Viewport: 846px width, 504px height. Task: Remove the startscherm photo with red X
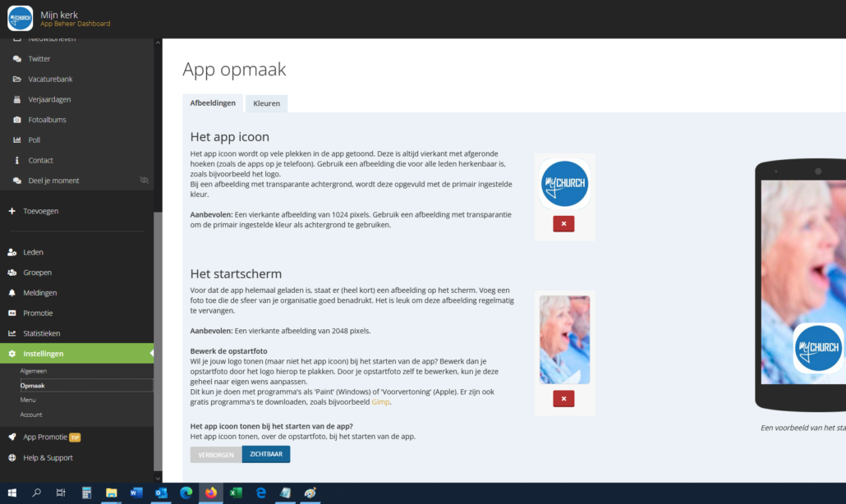click(563, 399)
